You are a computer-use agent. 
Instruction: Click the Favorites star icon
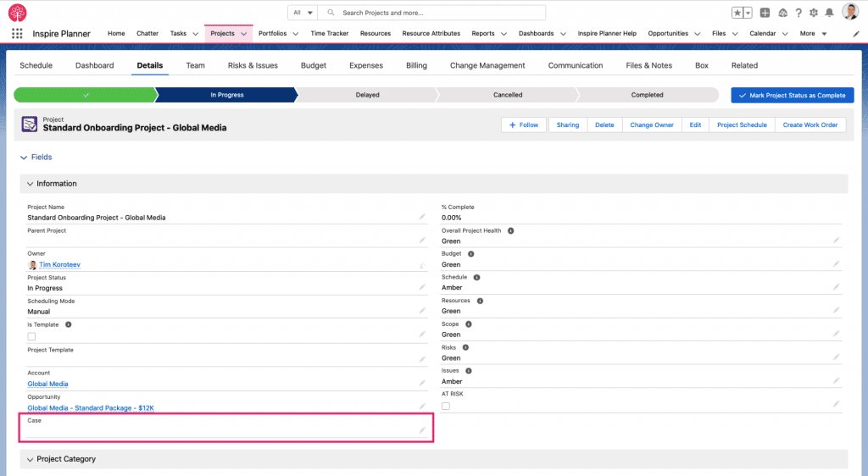(737, 13)
